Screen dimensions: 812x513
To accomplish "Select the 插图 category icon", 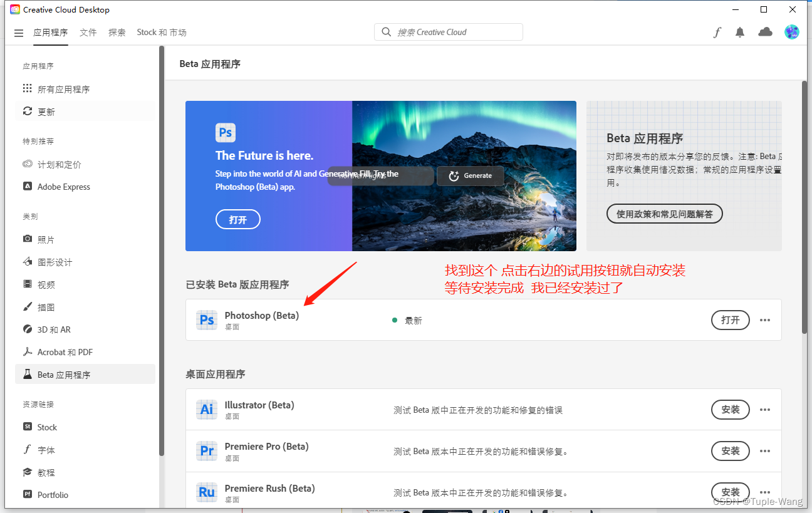I will pyautogui.click(x=27, y=307).
